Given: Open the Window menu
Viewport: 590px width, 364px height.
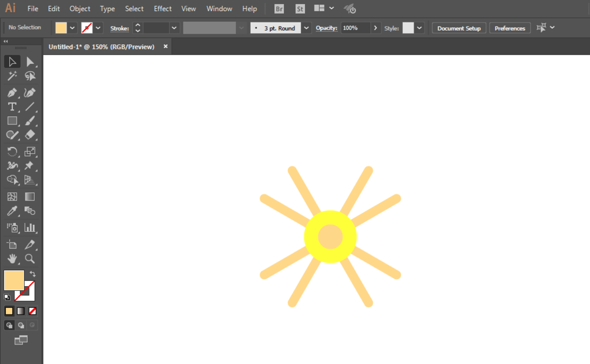Looking at the screenshot, I should pyautogui.click(x=219, y=9).
